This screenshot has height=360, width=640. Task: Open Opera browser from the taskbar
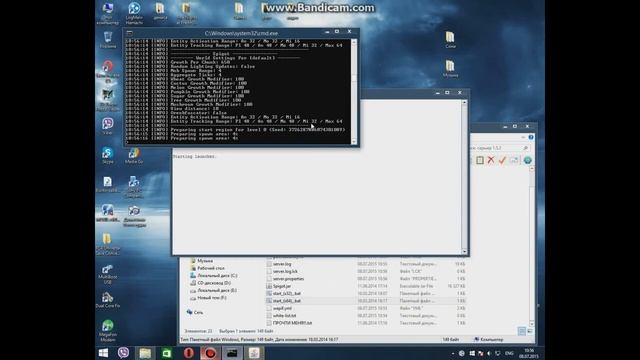point(188,353)
